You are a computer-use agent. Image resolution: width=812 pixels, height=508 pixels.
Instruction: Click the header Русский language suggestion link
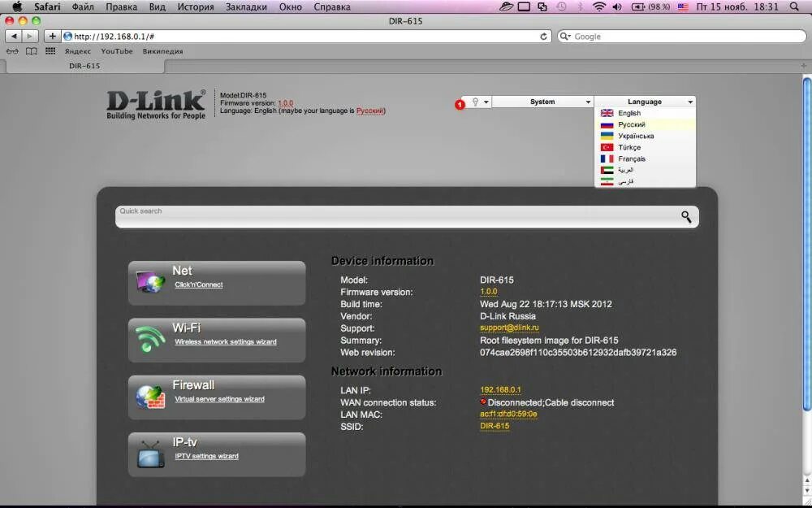[369, 111]
